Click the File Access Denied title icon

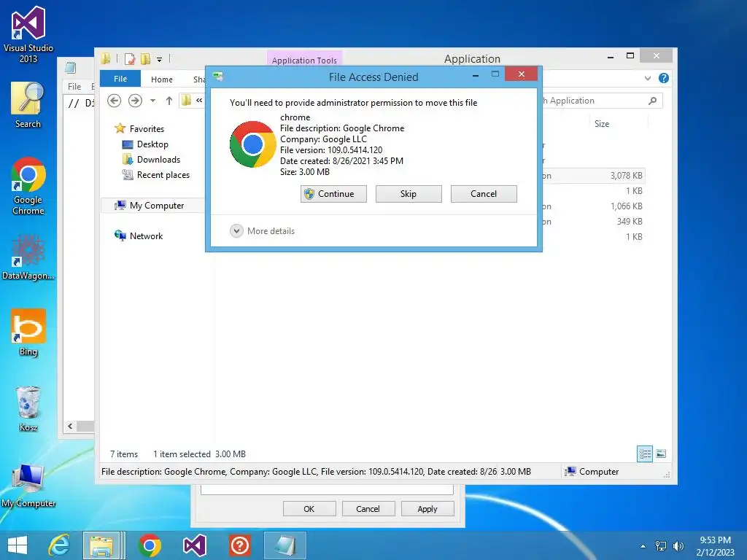point(218,77)
